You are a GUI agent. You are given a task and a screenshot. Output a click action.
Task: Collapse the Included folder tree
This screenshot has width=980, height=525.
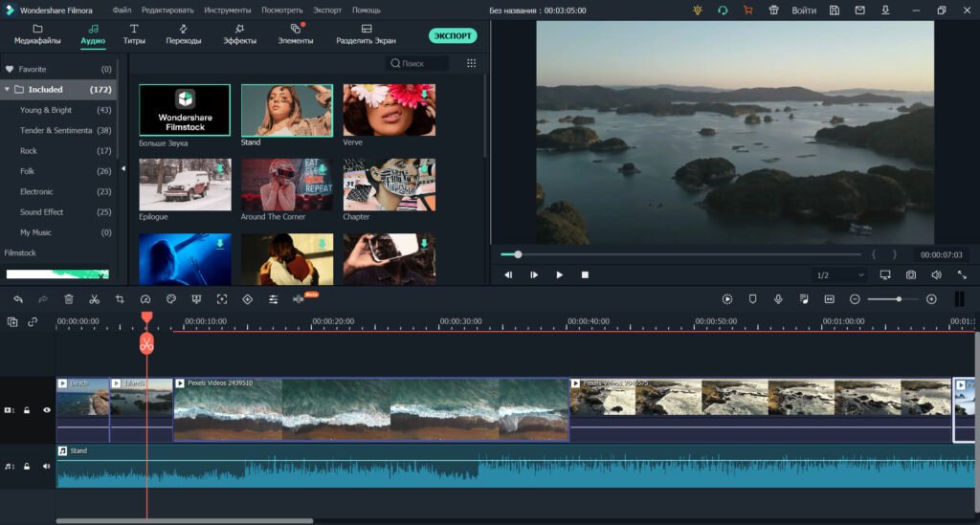7,89
